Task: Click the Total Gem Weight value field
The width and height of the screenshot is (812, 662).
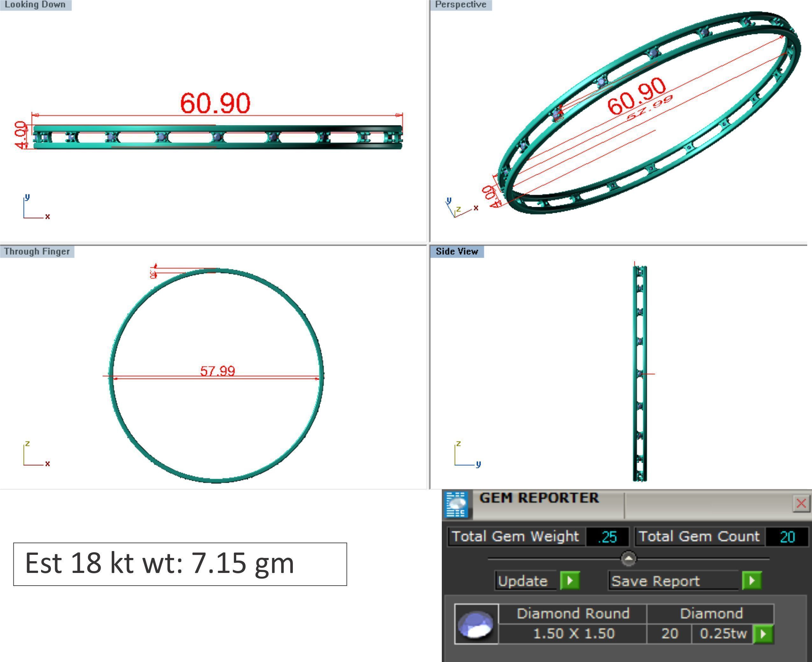Action: (x=607, y=537)
